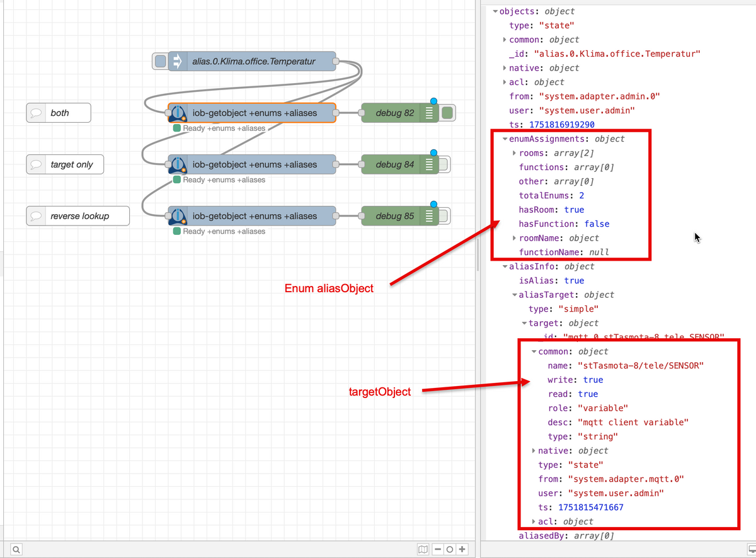Click the zoom in plus button
756x558 pixels.
462,549
